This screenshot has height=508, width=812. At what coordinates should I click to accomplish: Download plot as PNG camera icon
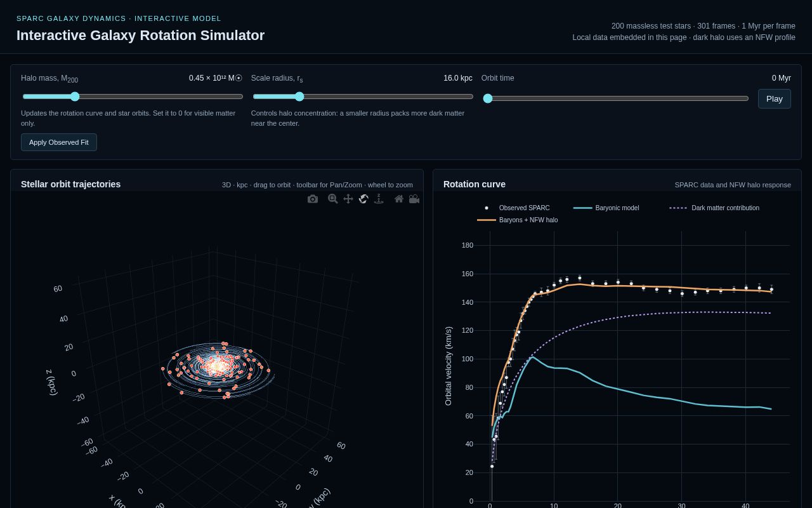point(313,199)
